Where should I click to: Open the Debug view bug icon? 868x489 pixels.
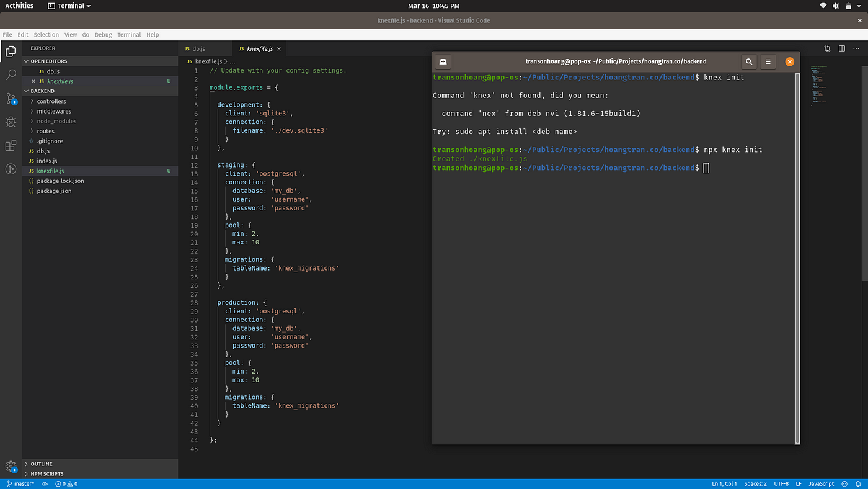pos(11,122)
